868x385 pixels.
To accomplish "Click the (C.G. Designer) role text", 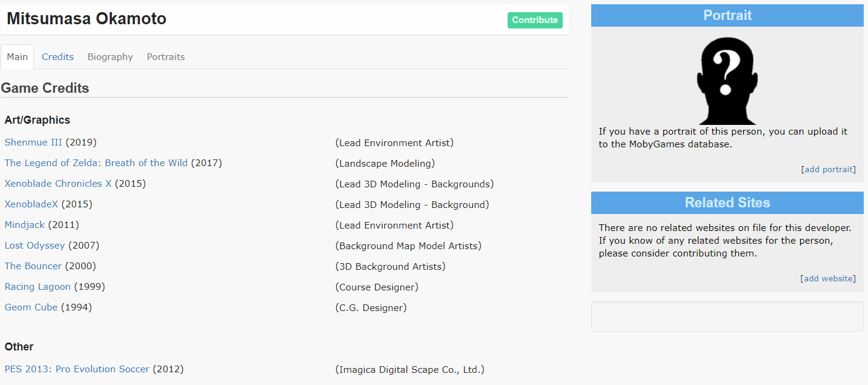I will point(371,308).
